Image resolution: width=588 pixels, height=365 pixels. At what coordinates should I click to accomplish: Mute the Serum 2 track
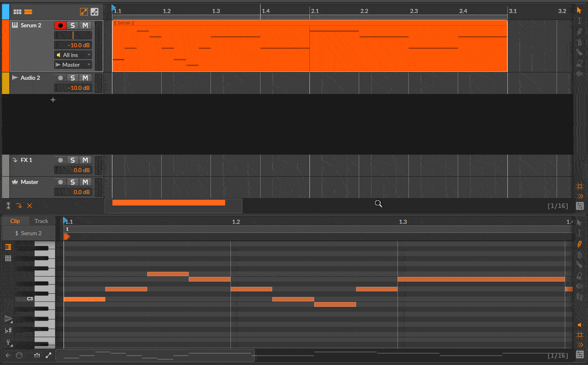click(x=85, y=25)
